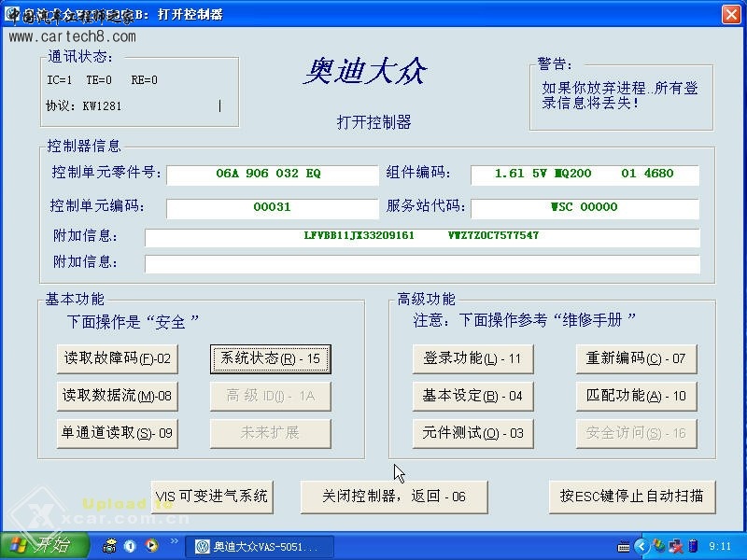
Task: Click the TE=0 status text
Action: coord(99,80)
